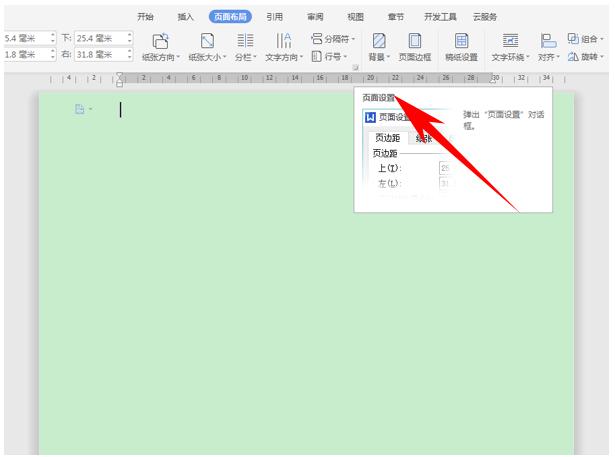Screen dimensions: 615x457
Task: Switch to the 引用 (References) tab
Action: [x=275, y=17]
